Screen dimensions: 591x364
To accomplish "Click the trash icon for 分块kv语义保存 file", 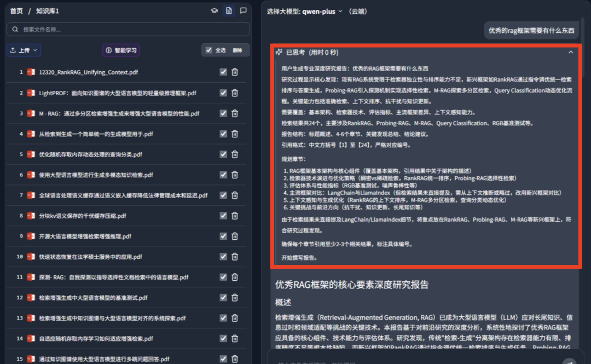I will click(x=235, y=216).
